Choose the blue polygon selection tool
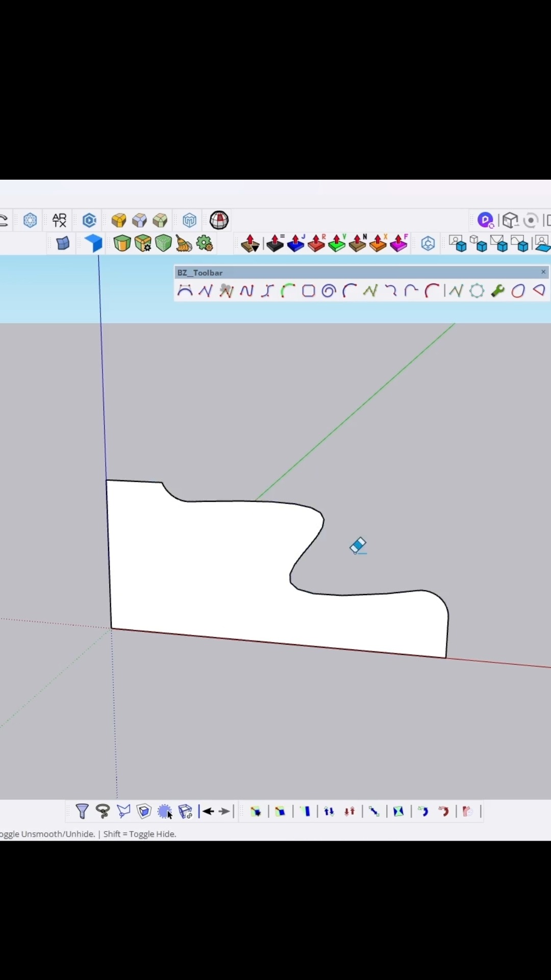The width and height of the screenshot is (551, 980). [x=123, y=811]
